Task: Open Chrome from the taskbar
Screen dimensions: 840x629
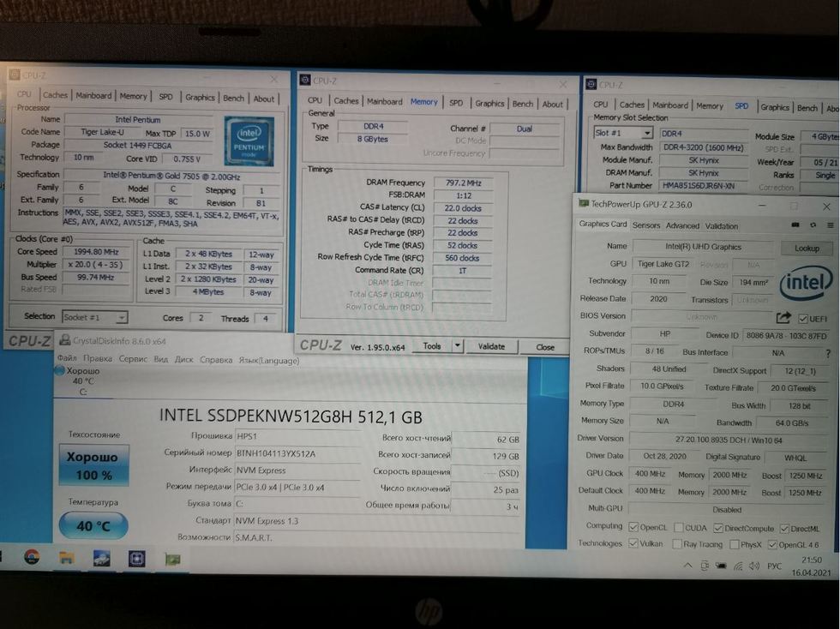Action: (32, 557)
